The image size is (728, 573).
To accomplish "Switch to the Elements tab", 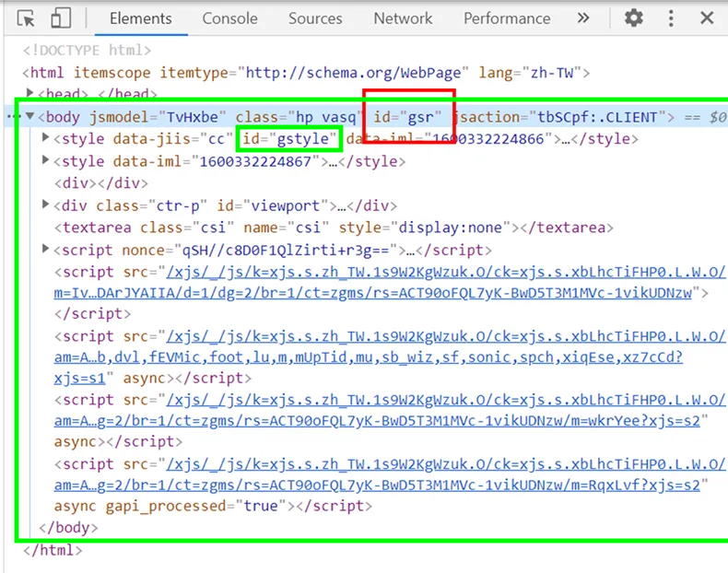I will [x=141, y=18].
